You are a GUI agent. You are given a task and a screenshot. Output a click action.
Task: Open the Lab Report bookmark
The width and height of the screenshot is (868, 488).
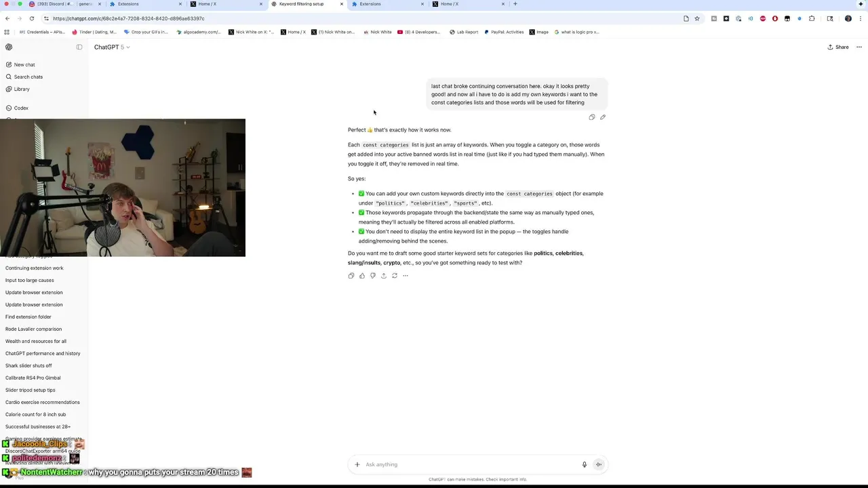[464, 32]
